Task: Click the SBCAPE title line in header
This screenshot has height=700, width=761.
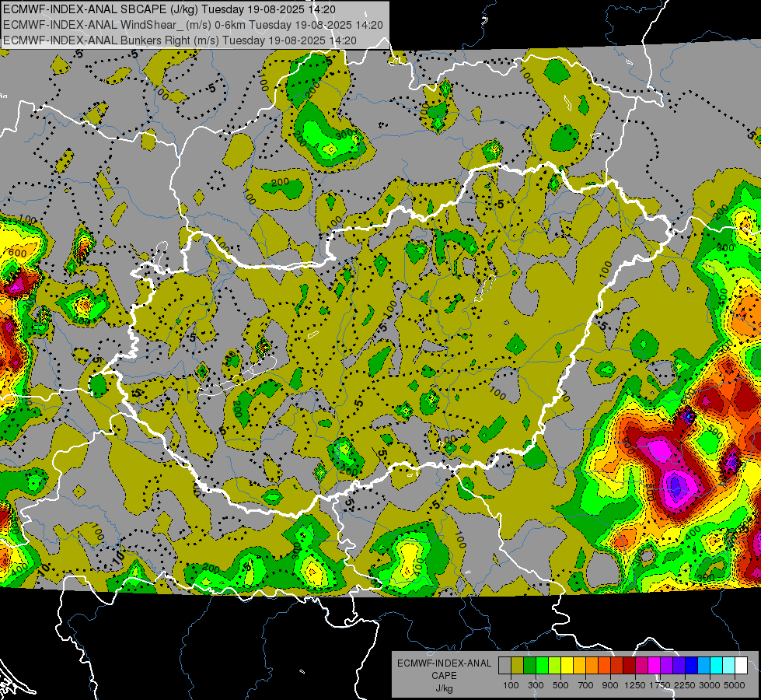Action: 169,9
